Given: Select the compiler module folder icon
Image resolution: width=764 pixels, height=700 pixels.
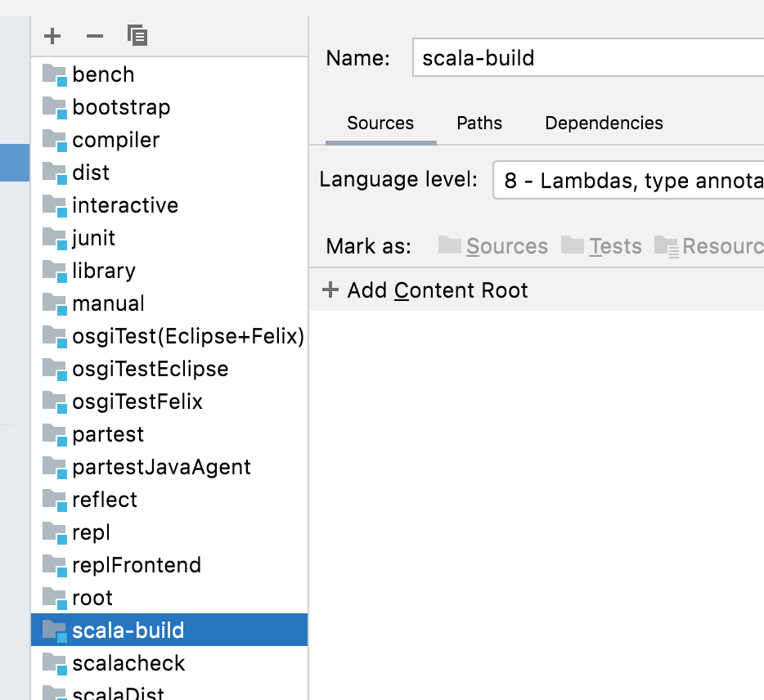Looking at the screenshot, I should click(55, 141).
